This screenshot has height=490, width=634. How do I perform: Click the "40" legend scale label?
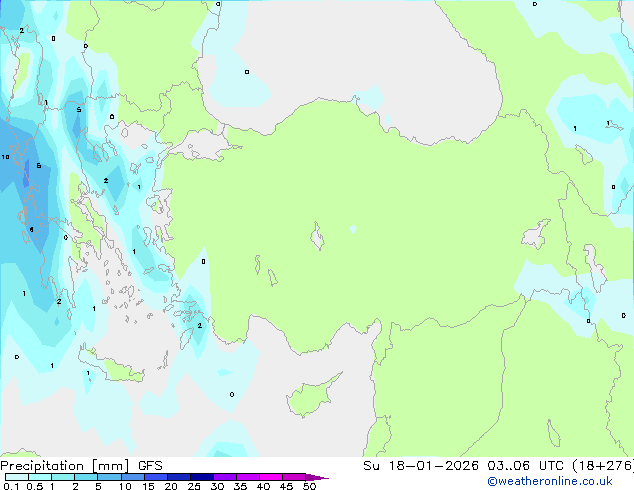[x=263, y=486]
